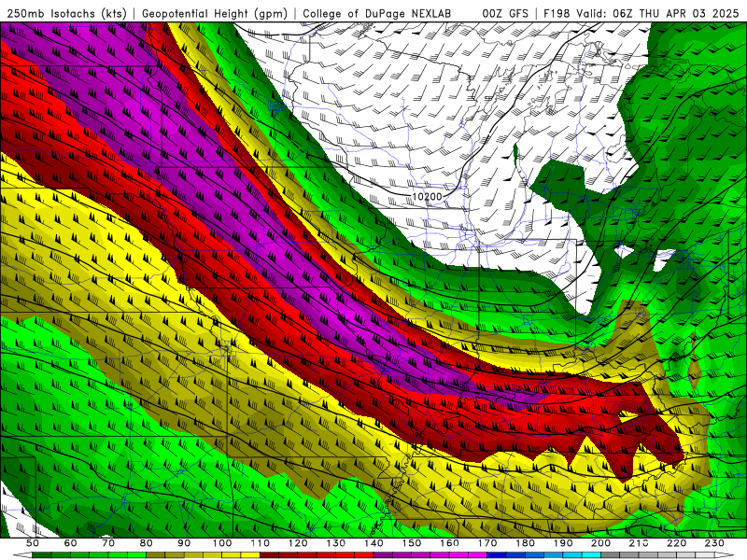Click the '120' value on the color scale
Screen dimensions: 747x560
click(x=298, y=543)
